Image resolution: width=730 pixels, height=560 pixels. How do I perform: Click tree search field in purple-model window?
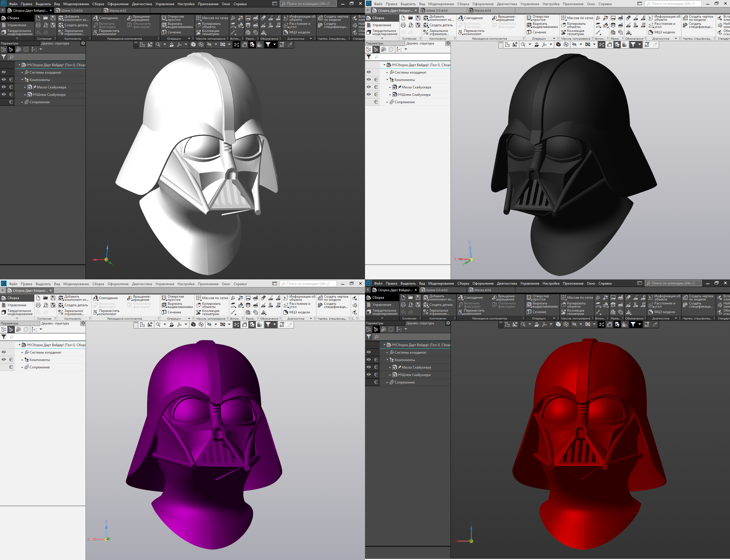[x=46, y=337]
